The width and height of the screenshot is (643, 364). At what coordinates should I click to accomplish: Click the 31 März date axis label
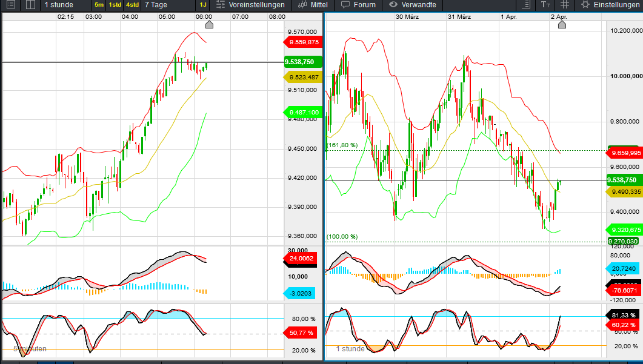(x=459, y=17)
